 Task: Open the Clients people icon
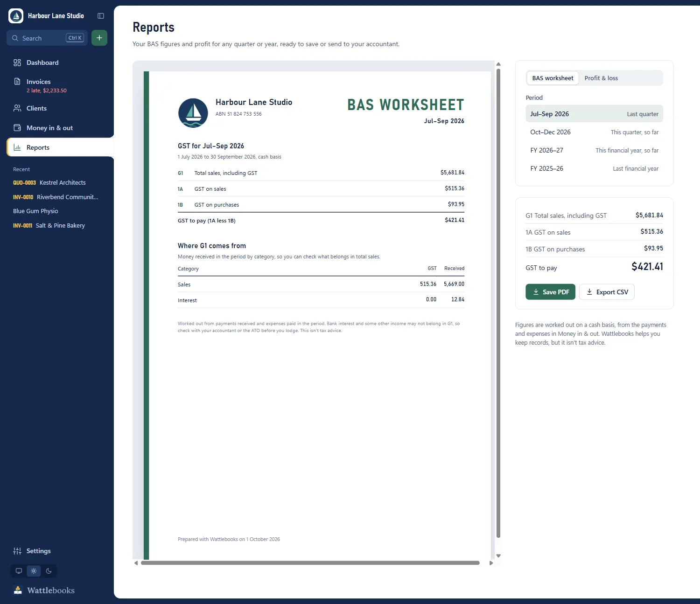click(x=17, y=108)
